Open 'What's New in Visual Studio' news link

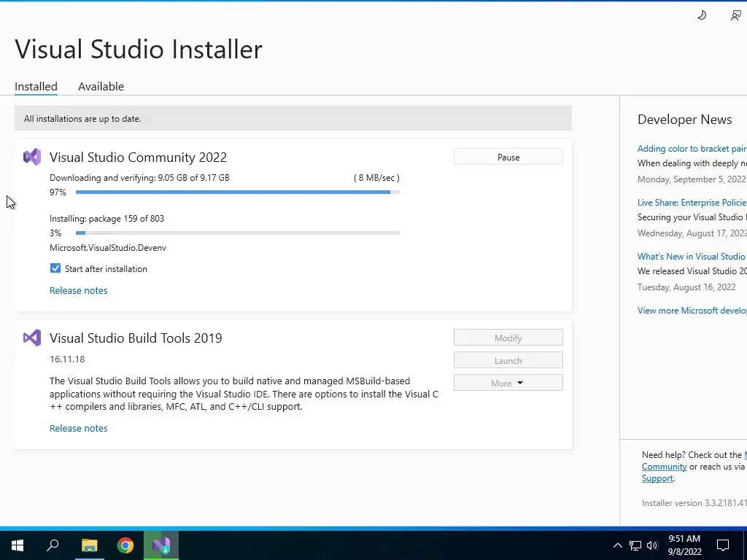click(692, 256)
